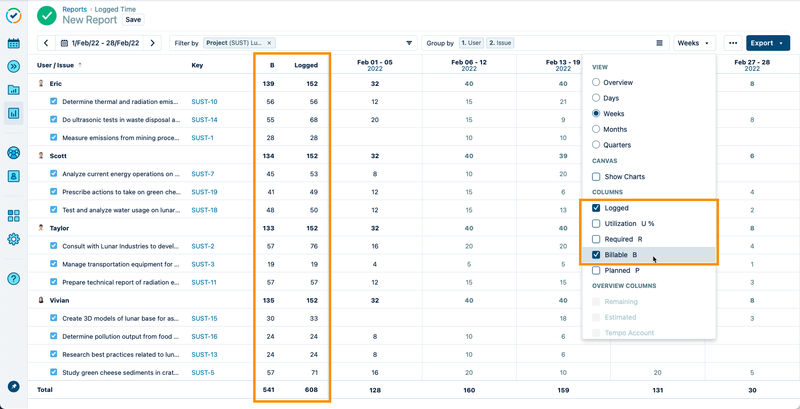Open the calendar icon in the sidebar
This screenshot has height=409, width=800.
pyautogui.click(x=14, y=44)
